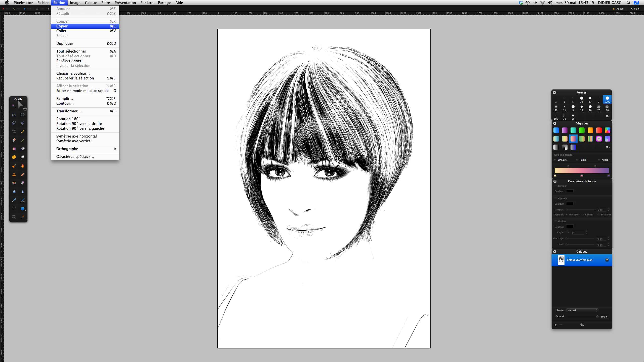Select the Text tool in Outils
Image resolution: width=644 pixels, height=362 pixels.
pyautogui.click(x=14, y=209)
